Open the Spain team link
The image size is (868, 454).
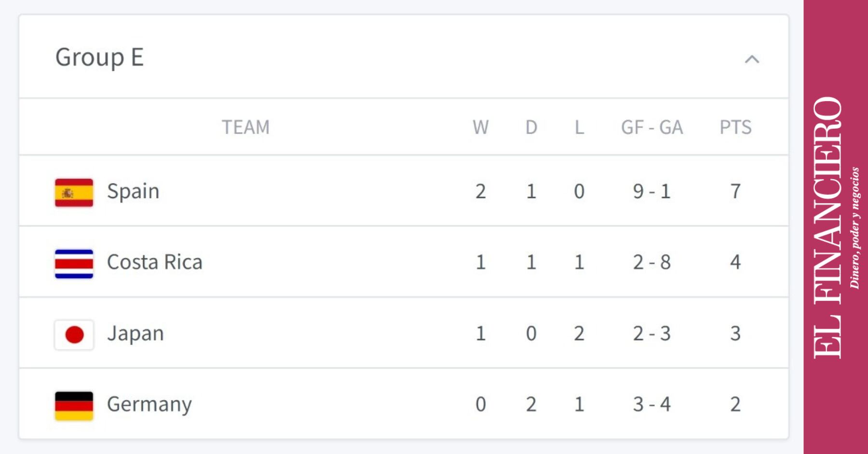[x=133, y=191]
